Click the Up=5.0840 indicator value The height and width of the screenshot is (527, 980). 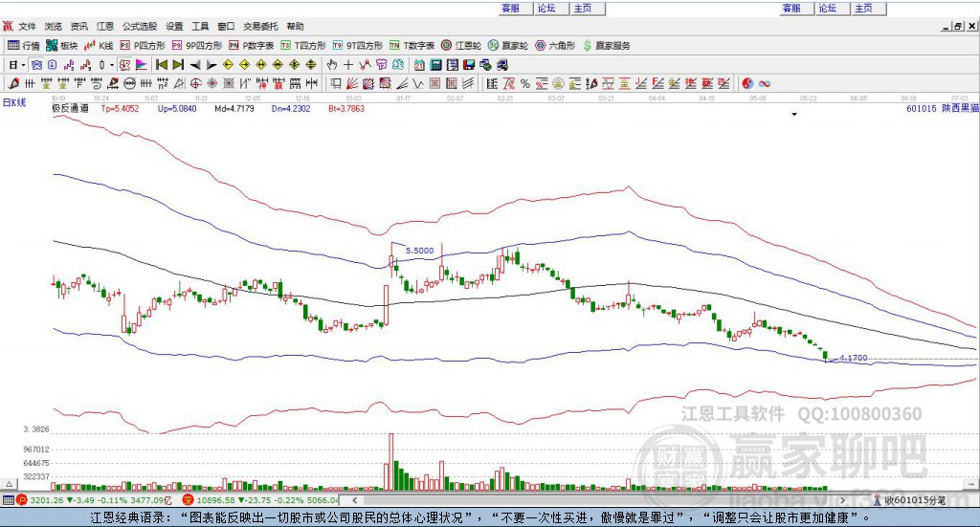click(x=177, y=108)
